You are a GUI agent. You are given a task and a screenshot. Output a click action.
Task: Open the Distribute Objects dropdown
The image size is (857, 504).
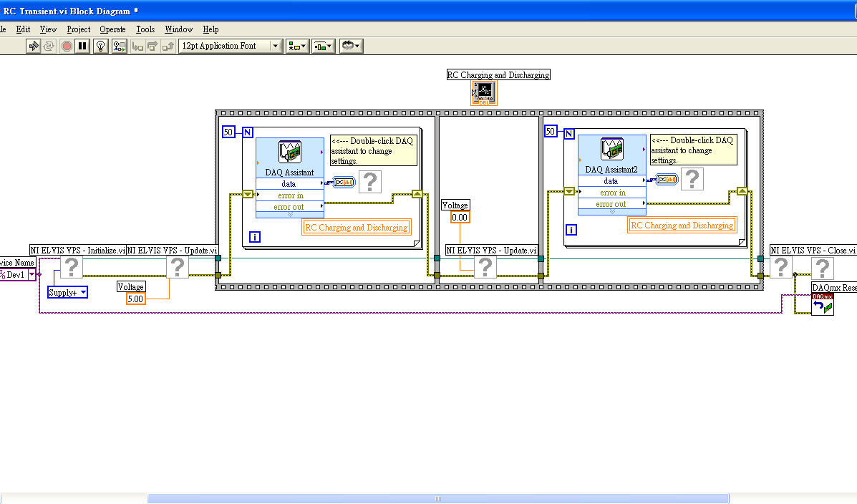(323, 46)
